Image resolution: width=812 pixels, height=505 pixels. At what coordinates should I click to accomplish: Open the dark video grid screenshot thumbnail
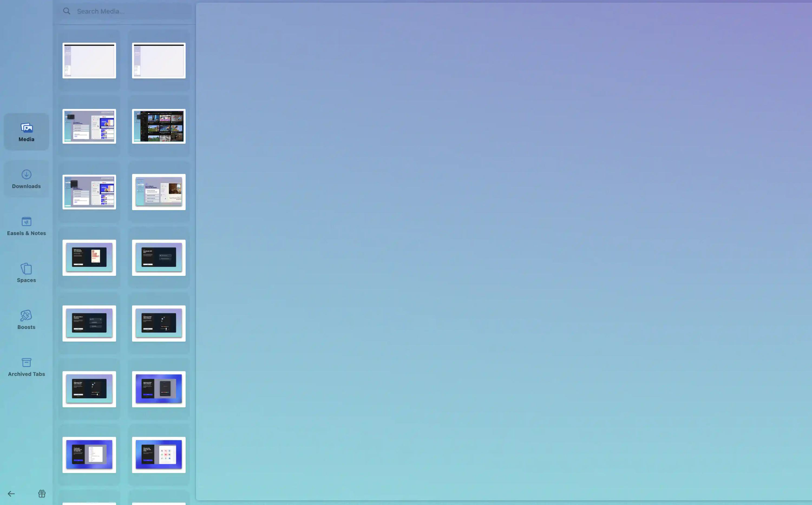(159, 126)
